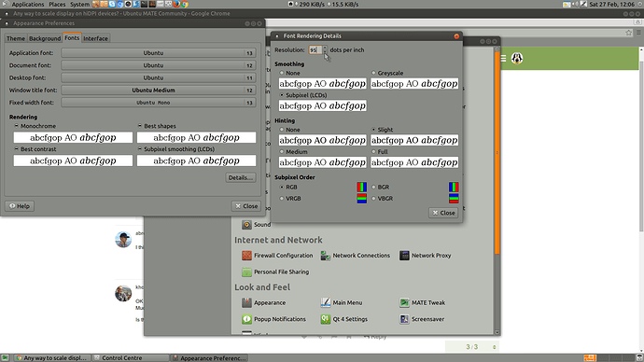Screen dimensions: 644x362
Task: Select Smoothing None radio button
Action: [282, 73]
